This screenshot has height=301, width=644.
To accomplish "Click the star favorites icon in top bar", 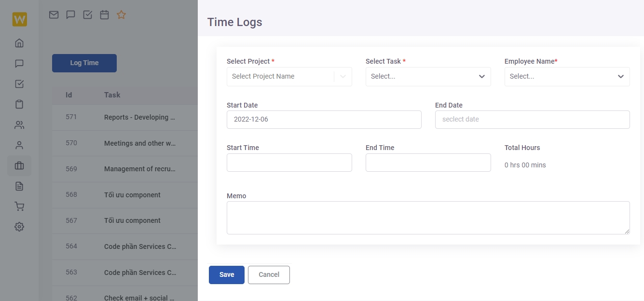I will click(x=121, y=15).
